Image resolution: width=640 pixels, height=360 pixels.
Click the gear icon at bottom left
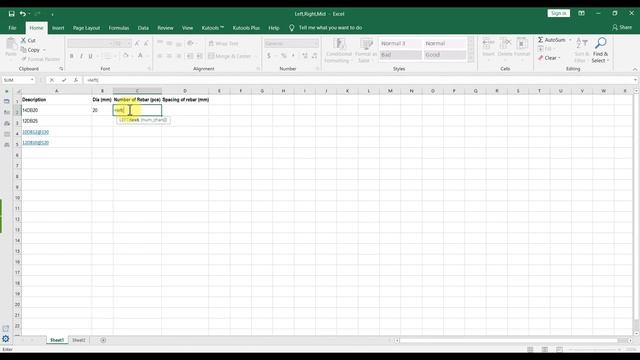pyautogui.click(x=6, y=339)
